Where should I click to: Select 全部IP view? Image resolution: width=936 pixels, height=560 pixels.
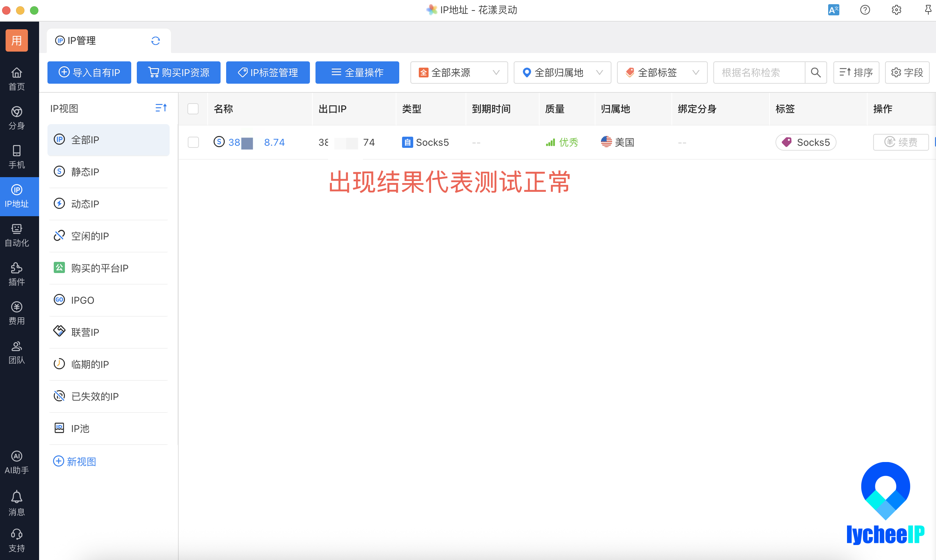pyautogui.click(x=109, y=140)
